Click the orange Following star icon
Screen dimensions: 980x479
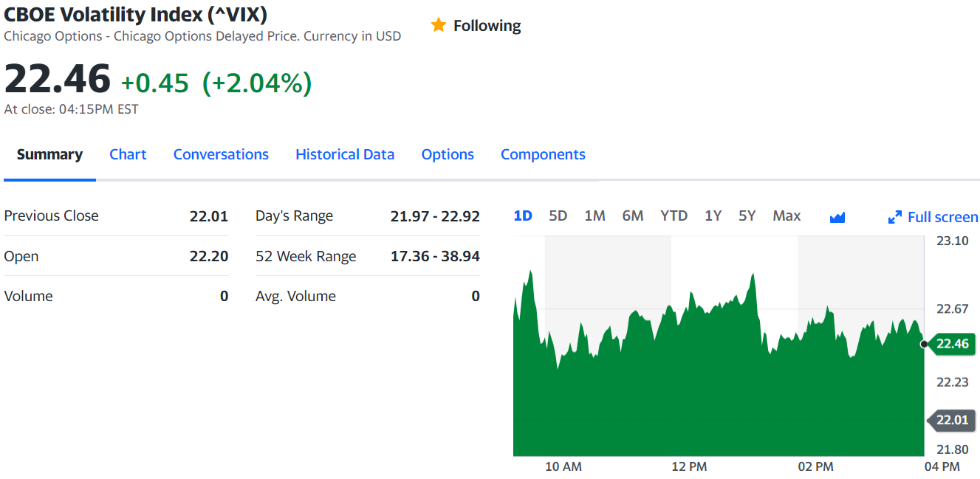click(x=439, y=25)
